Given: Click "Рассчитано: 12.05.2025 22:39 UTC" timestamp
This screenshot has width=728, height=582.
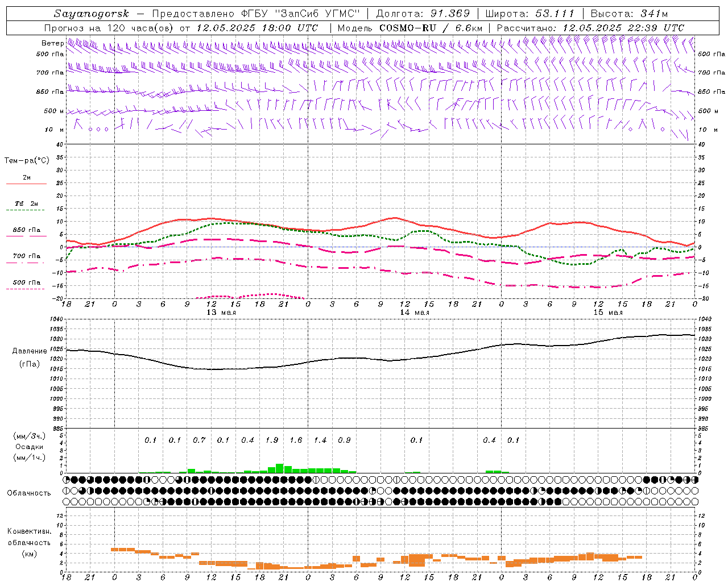Looking at the screenshot, I should [x=590, y=28].
